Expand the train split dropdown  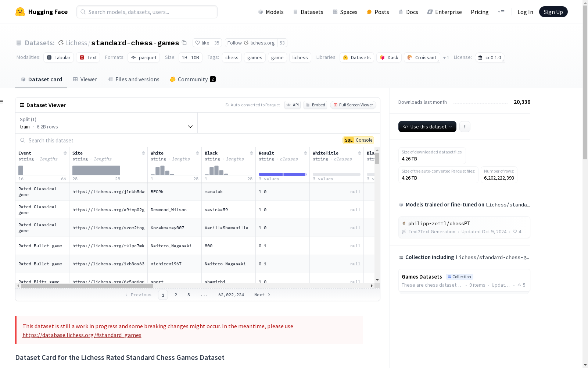(x=107, y=123)
